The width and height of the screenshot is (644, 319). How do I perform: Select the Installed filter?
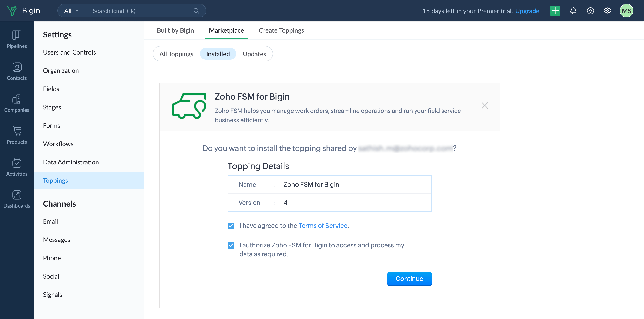click(x=218, y=54)
